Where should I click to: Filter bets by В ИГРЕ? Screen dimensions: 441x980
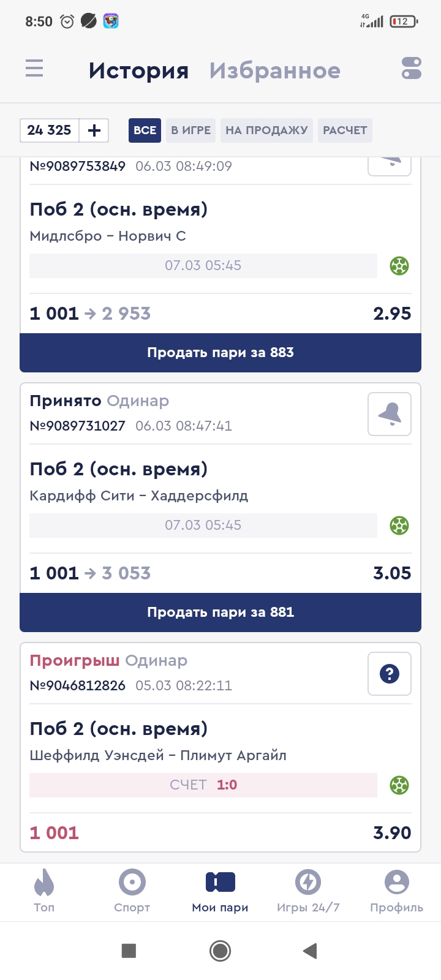tap(190, 130)
